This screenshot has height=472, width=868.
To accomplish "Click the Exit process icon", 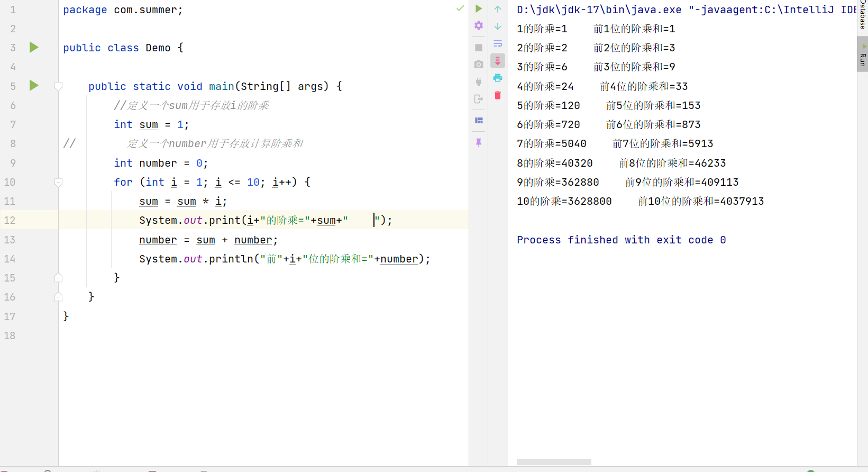I will coord(479,99).
